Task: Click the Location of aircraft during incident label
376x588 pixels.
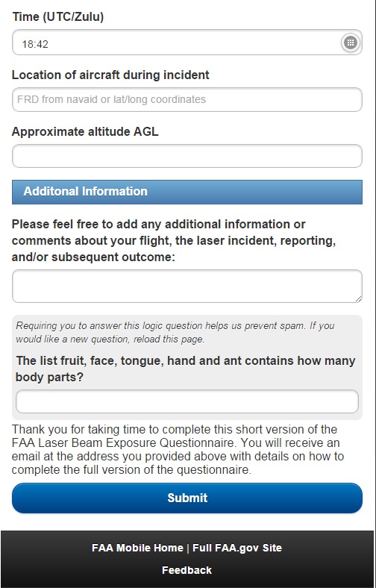Action: (x=110, y=75)
